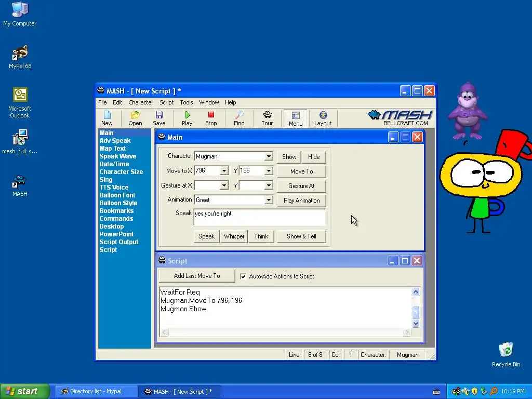The image size is (532, 399).
Task: Select Map Text in sidebar
Action: click(x=113, y=148)
